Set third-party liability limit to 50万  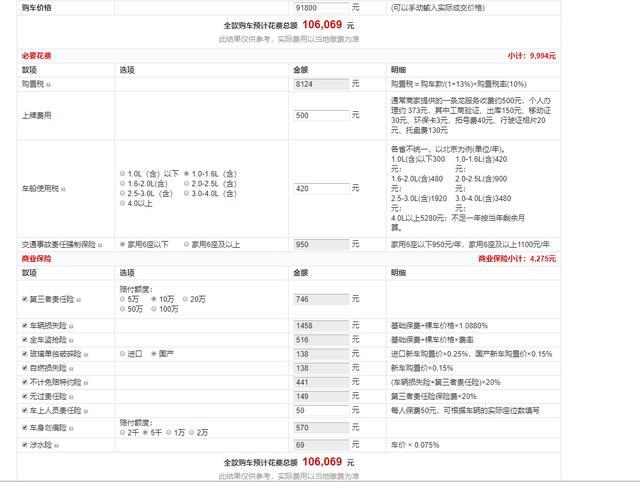pos(122,309)
